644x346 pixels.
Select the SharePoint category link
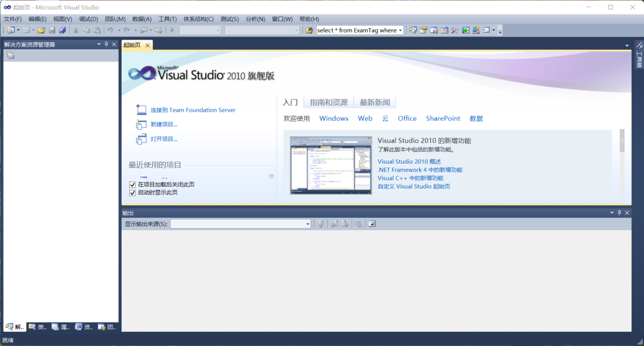[x=443, y=118]
